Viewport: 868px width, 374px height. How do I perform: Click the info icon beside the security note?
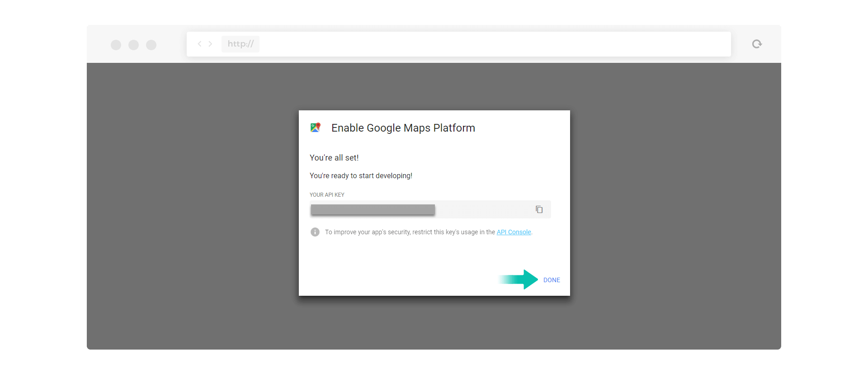(x=315, y=232)
